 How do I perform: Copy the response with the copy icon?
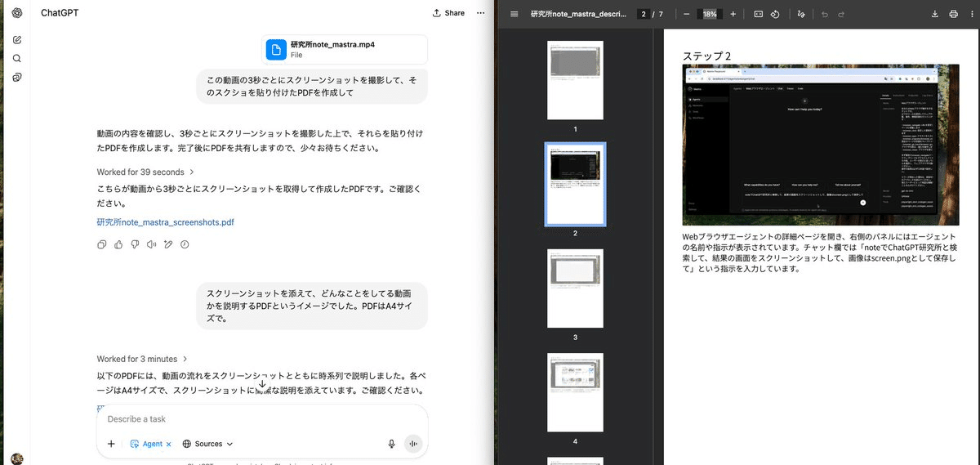(102, 244)
